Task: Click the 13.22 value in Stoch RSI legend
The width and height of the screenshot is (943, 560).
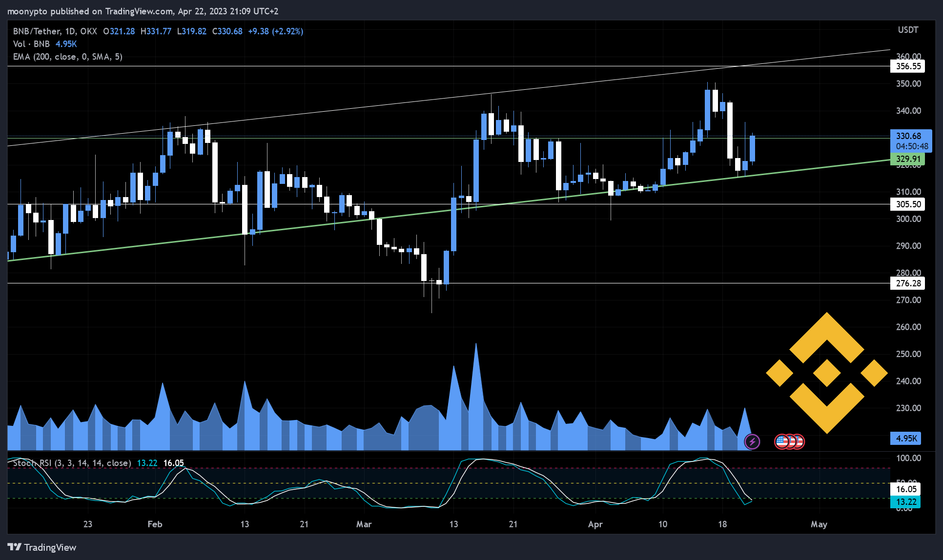Action: click(x=147, y=463)
